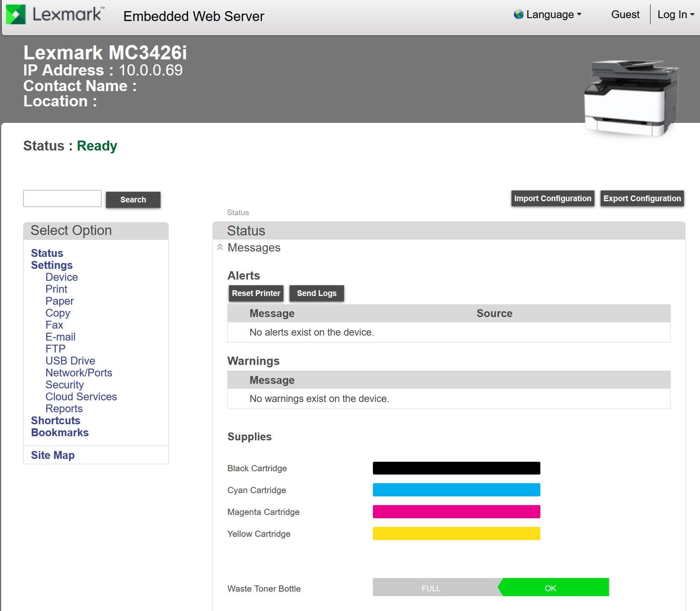
Task: Click the Send Logs button
Action: (316, 294)
